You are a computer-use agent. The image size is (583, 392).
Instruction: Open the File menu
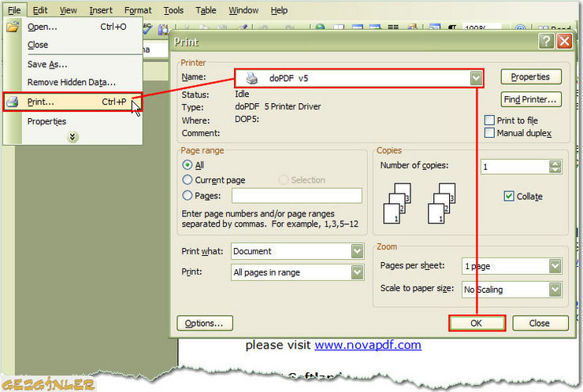coord(14,10)
